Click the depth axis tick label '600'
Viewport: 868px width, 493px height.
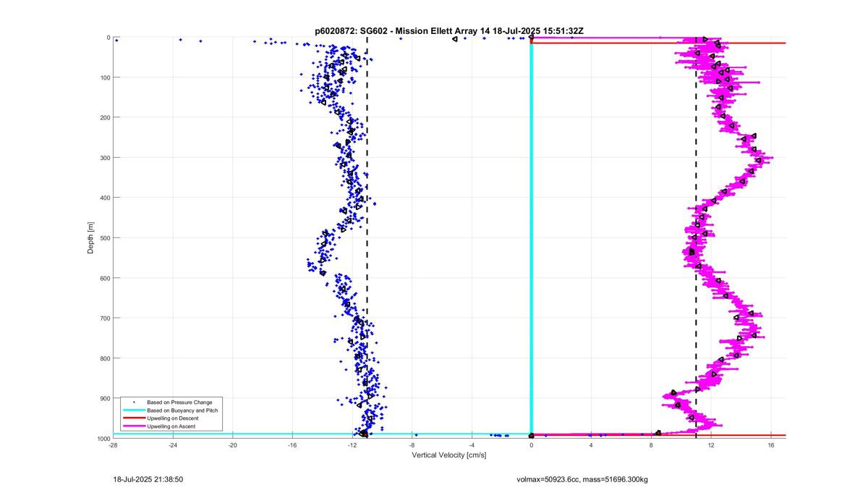[x=104, y=278]
